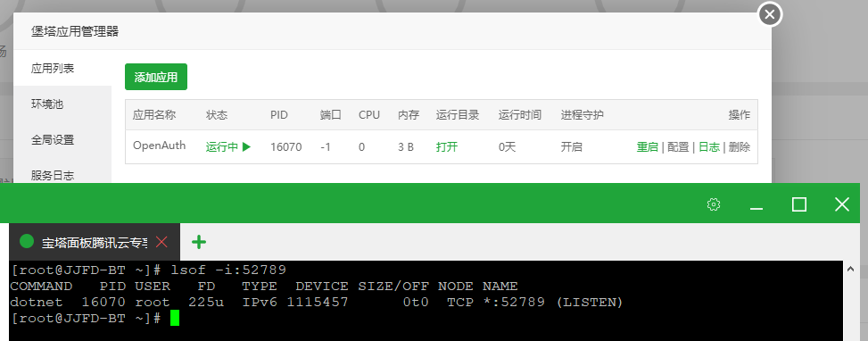Open 服务日志 in the sidebar
Image resolution: width=868 pixels, height=341 pixels.
pyautogui.click(x=62, y=176)
